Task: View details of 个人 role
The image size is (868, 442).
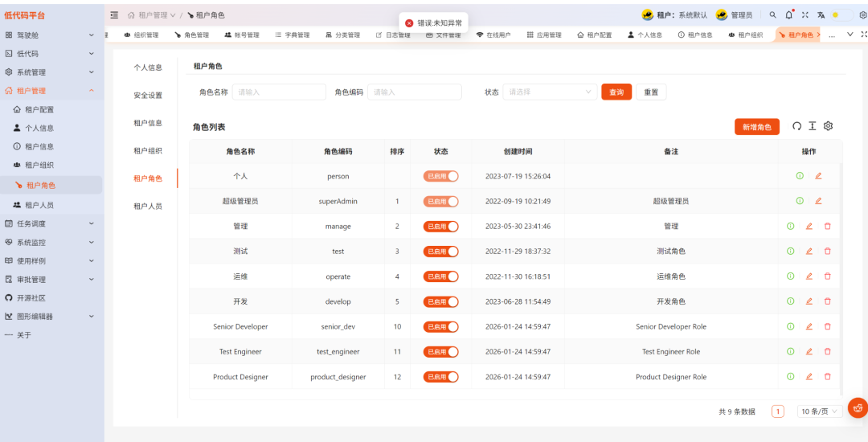Action: pyautogui.click(x=800, y=176)
